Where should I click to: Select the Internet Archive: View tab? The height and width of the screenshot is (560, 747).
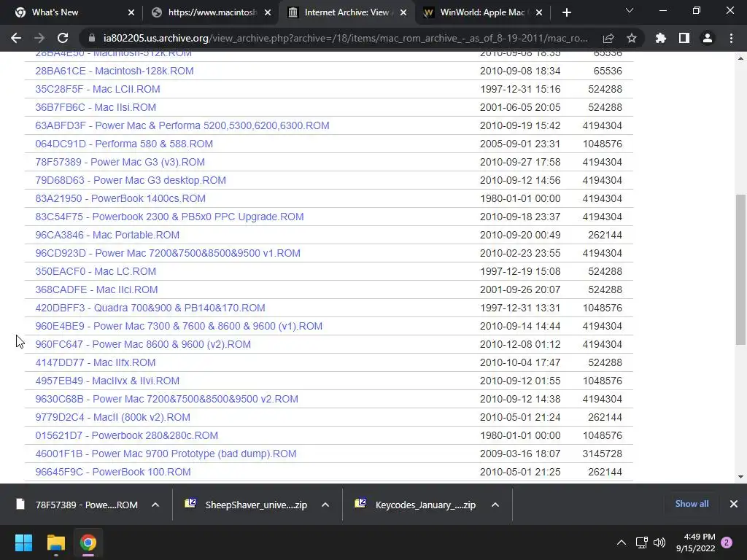[x=347, y=12]
